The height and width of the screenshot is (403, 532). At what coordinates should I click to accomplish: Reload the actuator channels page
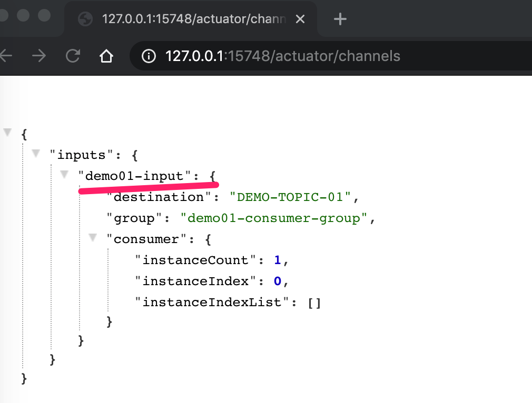[x=73, y=56]
